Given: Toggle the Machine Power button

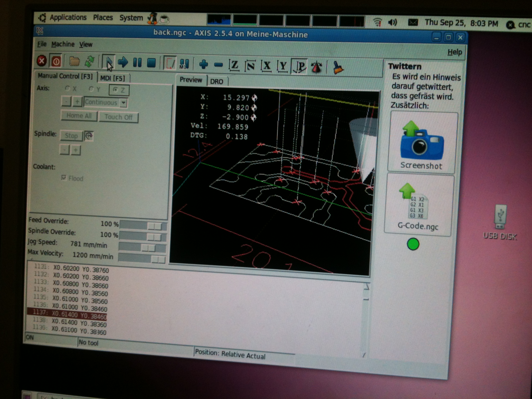Looking at the screenshot, I should pyautogui.click(x=56, y=62).
